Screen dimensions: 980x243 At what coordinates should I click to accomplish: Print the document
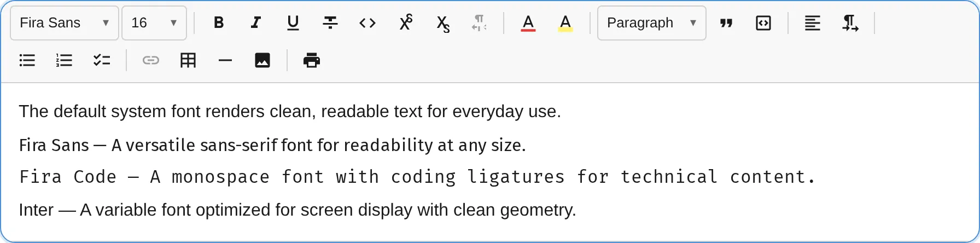[x=312, y=60]
